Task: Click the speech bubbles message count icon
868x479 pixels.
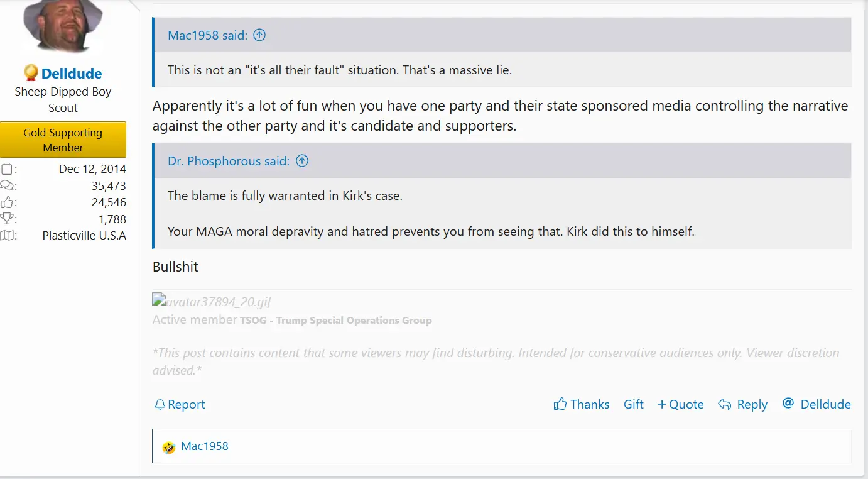Action: coord(7,185)
